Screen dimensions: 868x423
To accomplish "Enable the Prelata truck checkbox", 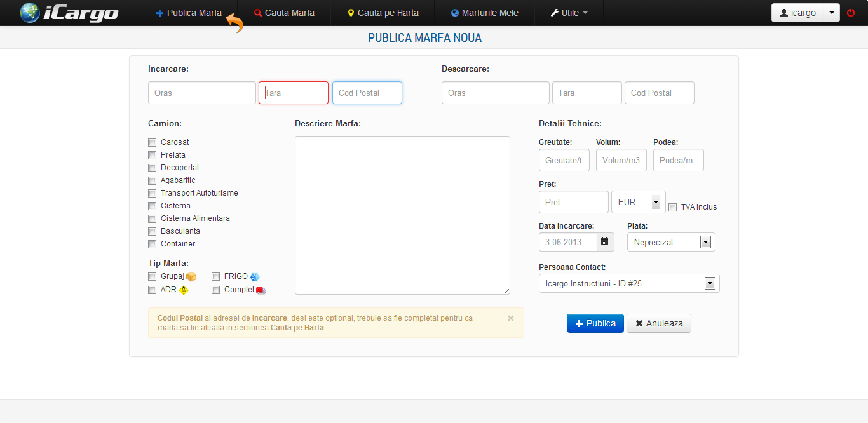I will 152,155.
